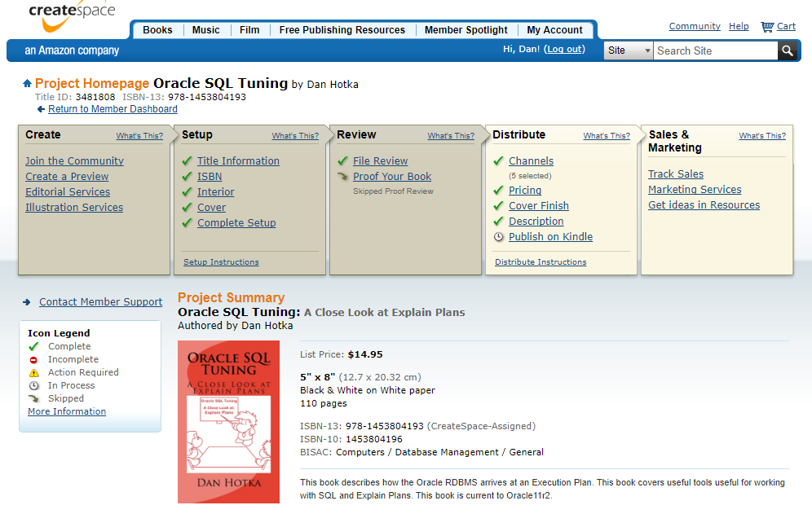Click the green checkmark beside Cover Finish
This screenshot has height=514, width=812.
click(498, 206)
